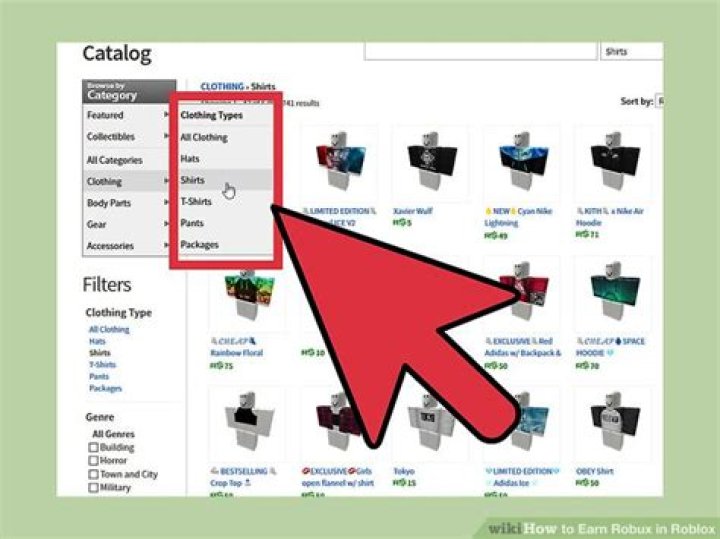Click the Xavier Wulf shirt thumbnail
The image size is (720, 539).
[429, 160]
